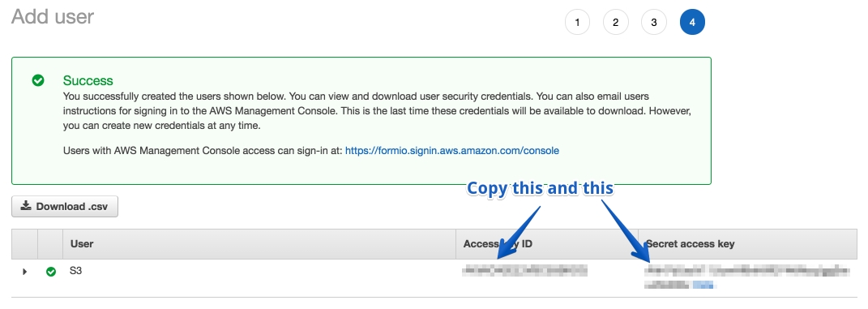Screen dimensions: 868x309
Task: Click the Secret access key column header
Action: point(691,243)
